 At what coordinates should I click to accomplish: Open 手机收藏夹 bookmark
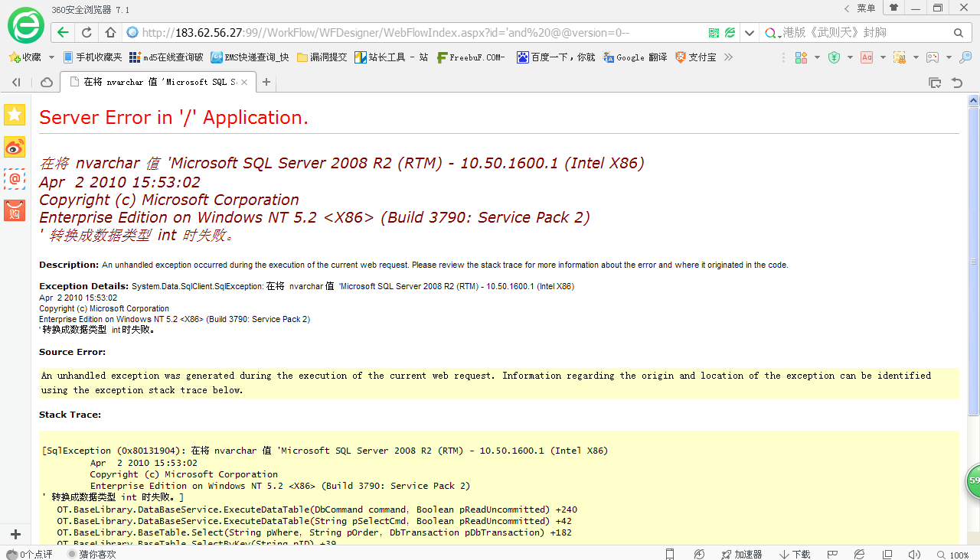(92, 57)
